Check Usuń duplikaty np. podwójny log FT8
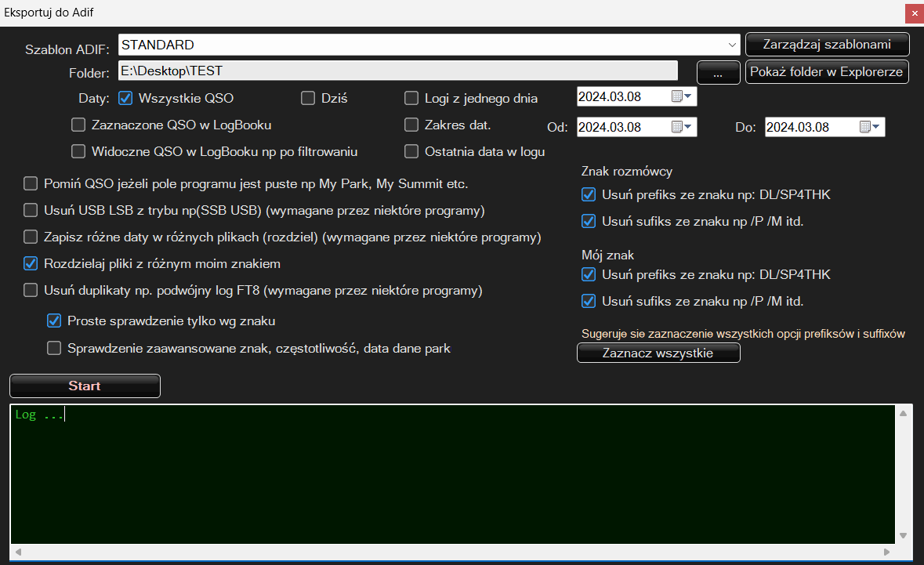 point(31,291)
